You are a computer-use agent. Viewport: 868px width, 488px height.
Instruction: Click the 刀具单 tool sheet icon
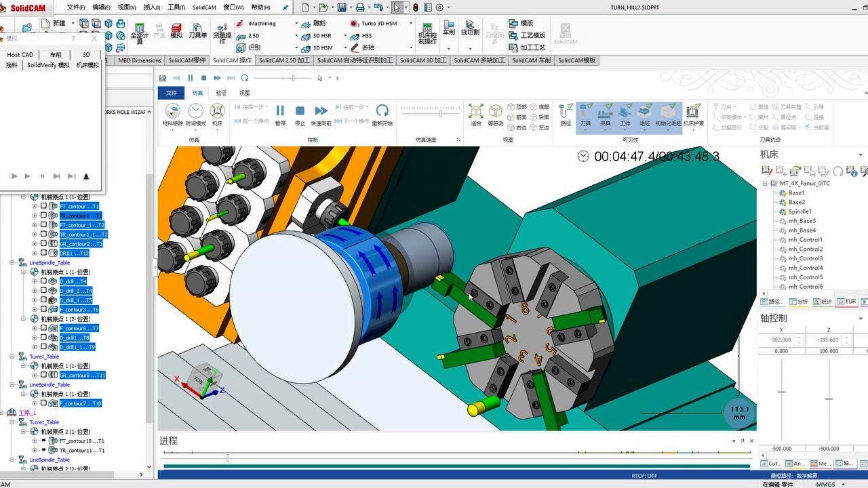click(197, 30)
